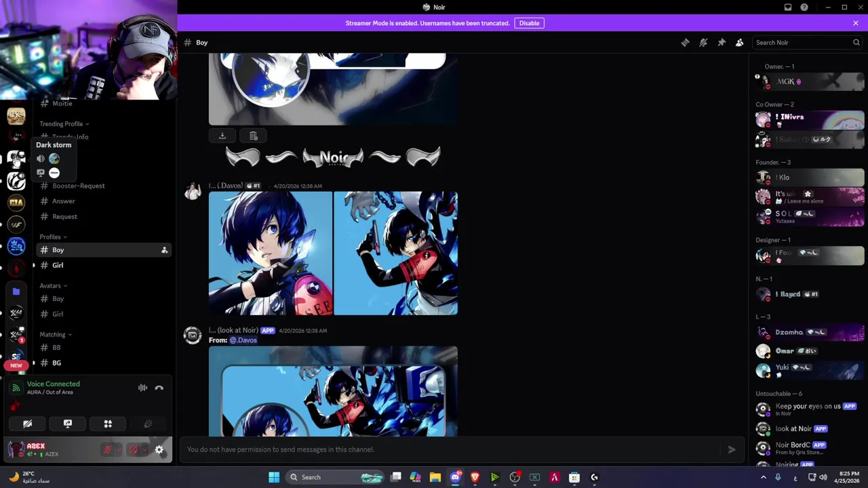Open the Request channel
This screenshot has height=488, width=868.
(103, 217)
